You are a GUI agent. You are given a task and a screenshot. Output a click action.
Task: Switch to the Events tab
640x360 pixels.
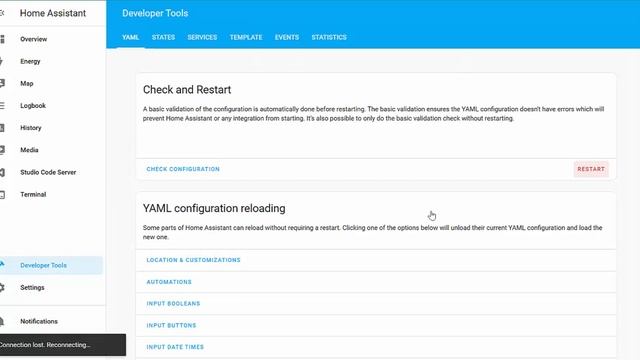tap(287, 37)
